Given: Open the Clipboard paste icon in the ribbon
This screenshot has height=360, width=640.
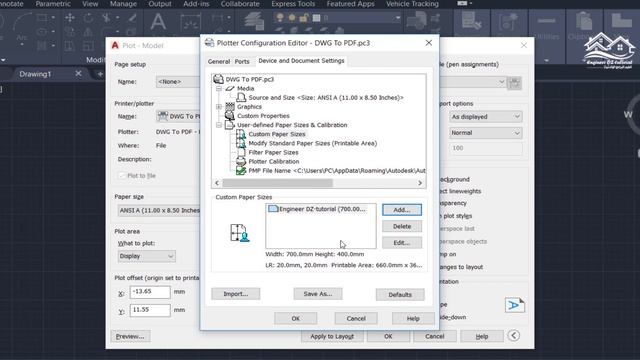Looking at the screenshot, I should coord(584,20).
